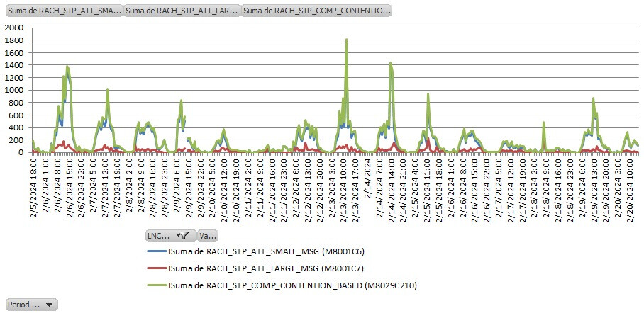Viewport: 644px width, 313px height.
Task: Expand the Period axis field dropdown
Action: [x=31, y=305]
